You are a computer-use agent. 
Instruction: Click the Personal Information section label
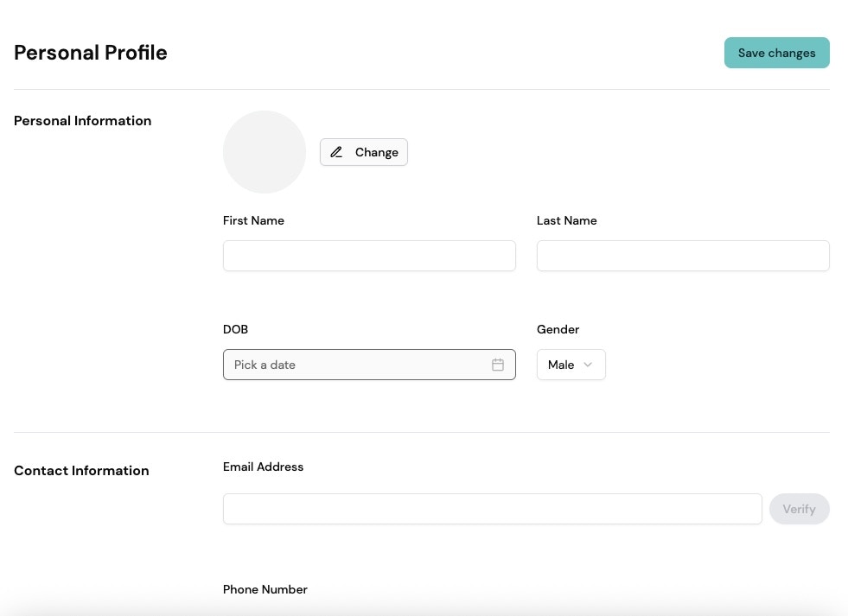(82, 121)
